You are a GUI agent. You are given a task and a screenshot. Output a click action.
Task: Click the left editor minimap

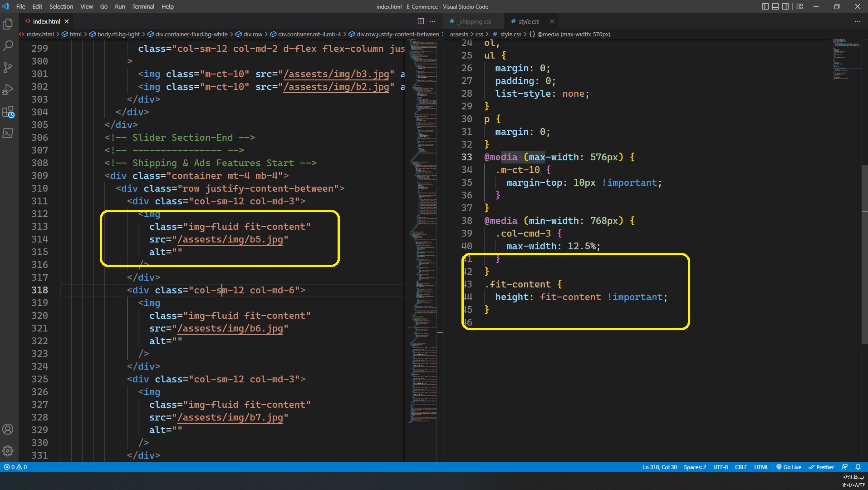pos(423,231)
